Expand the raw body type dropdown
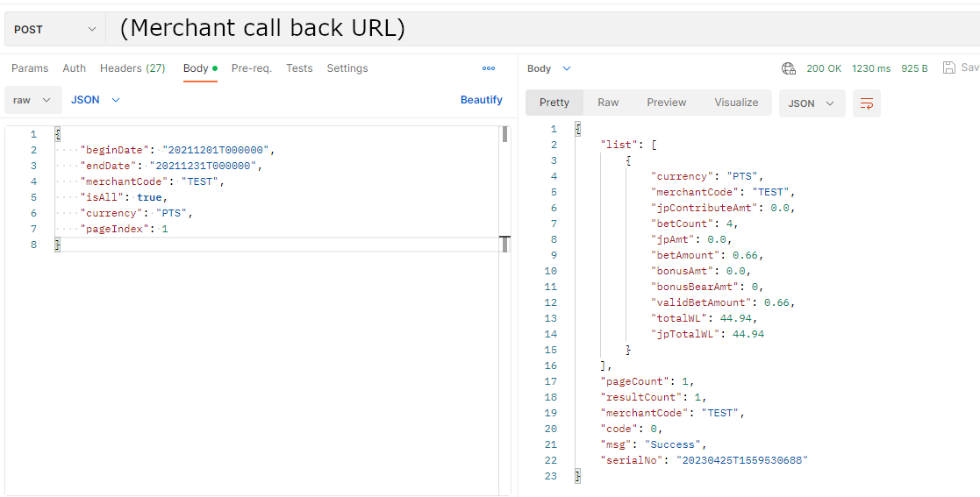980x497 pixels. point(33,100)
